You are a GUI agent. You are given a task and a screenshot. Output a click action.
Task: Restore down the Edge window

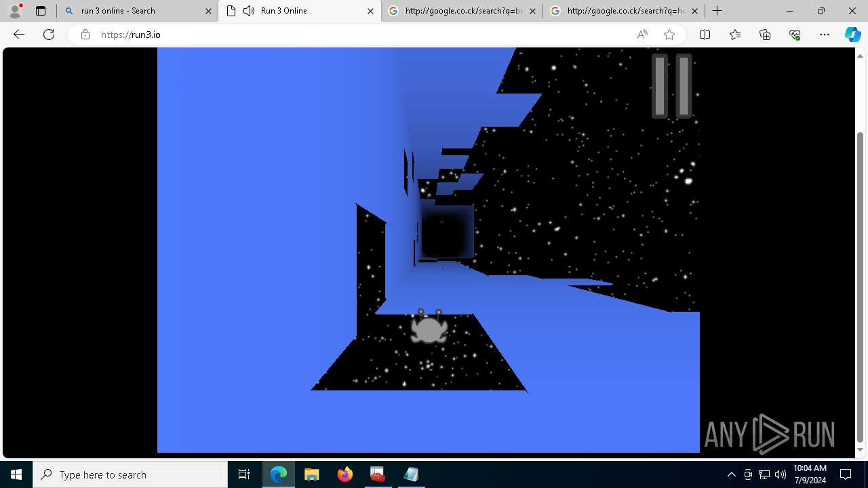(821, 11)
